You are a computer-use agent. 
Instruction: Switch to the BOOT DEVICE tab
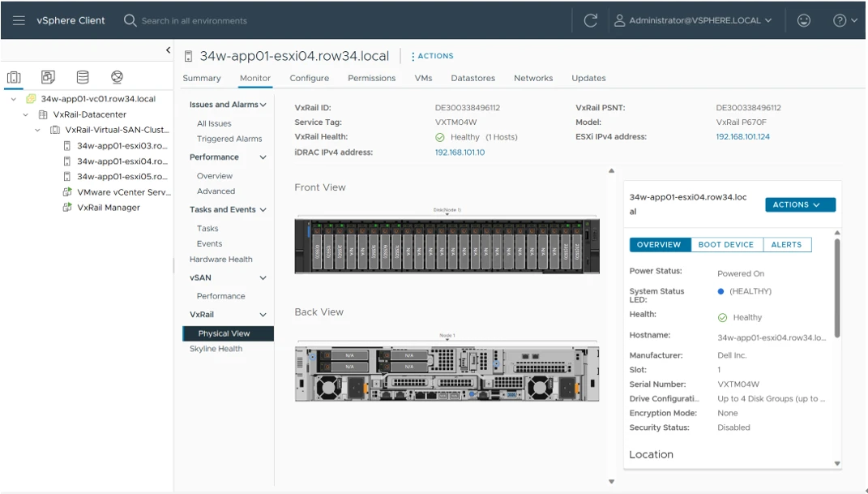[725, 244]
